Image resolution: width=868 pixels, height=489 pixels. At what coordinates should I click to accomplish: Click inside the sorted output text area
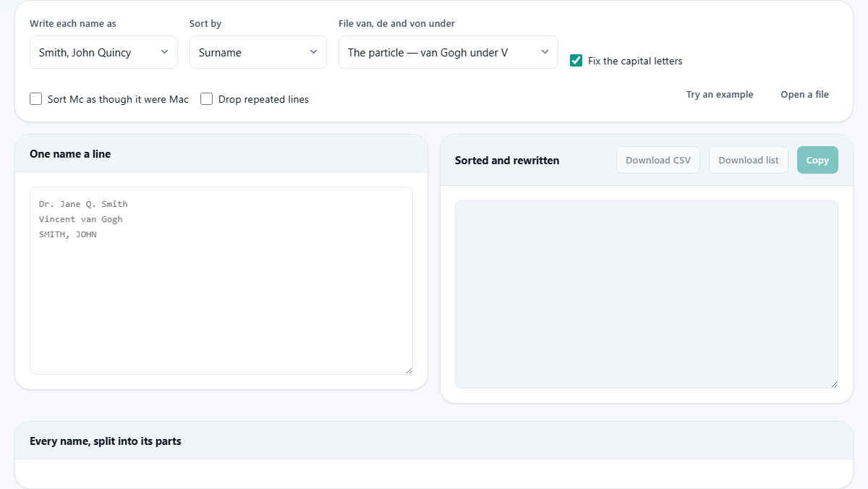(x=647, y=294)
